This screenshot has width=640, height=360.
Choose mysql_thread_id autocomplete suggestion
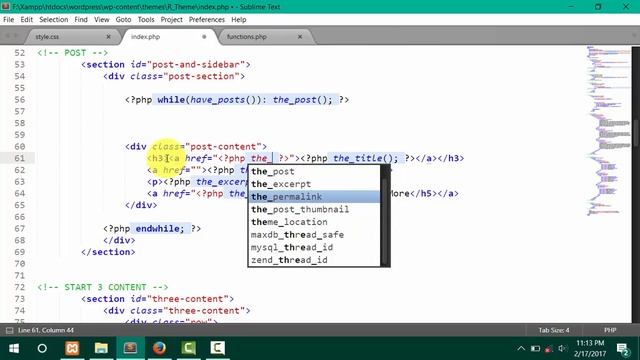[x=314, y=247]
